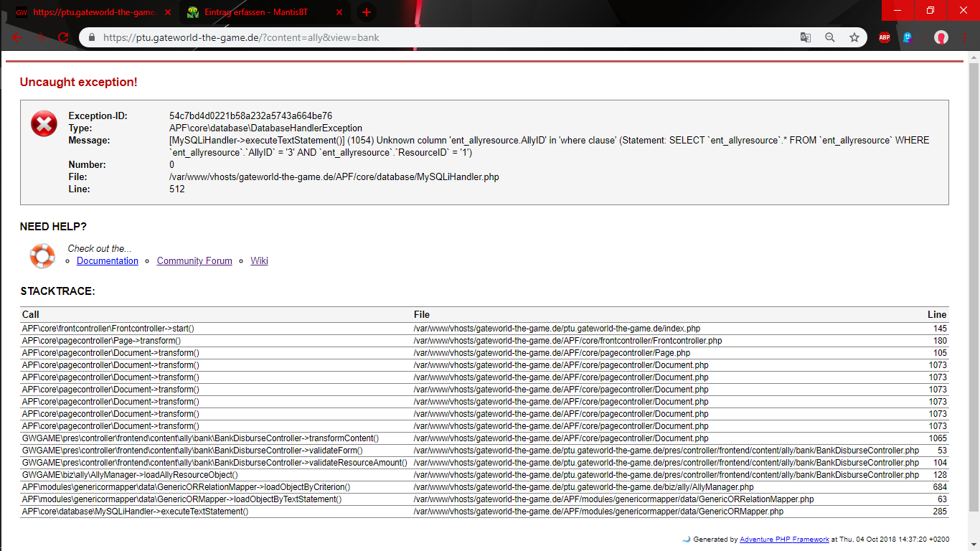Open the user profile avatar
Image resolution: width=980 pixels, height=551 pixels.
(x=941, y=37)
